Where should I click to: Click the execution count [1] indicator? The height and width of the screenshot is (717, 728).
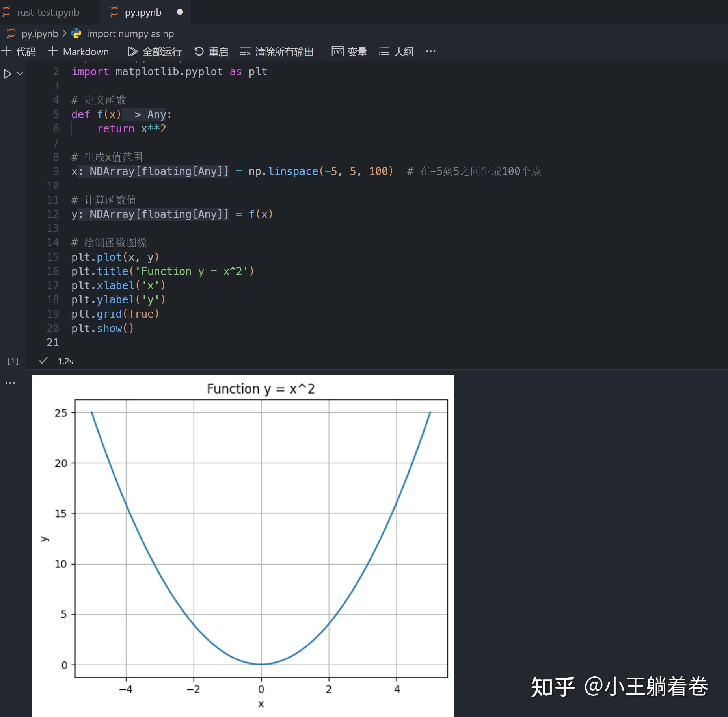coord(13,360)
